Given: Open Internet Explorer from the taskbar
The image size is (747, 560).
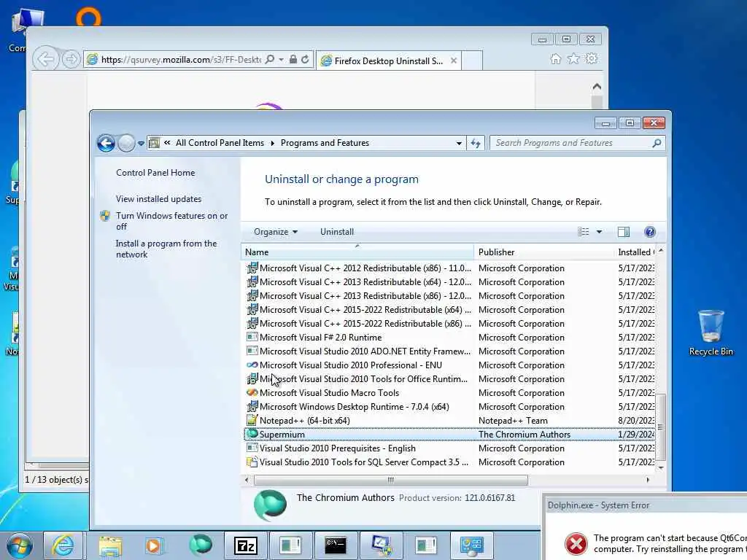Looking at the screenshot, I should click(x=63, y=545).
